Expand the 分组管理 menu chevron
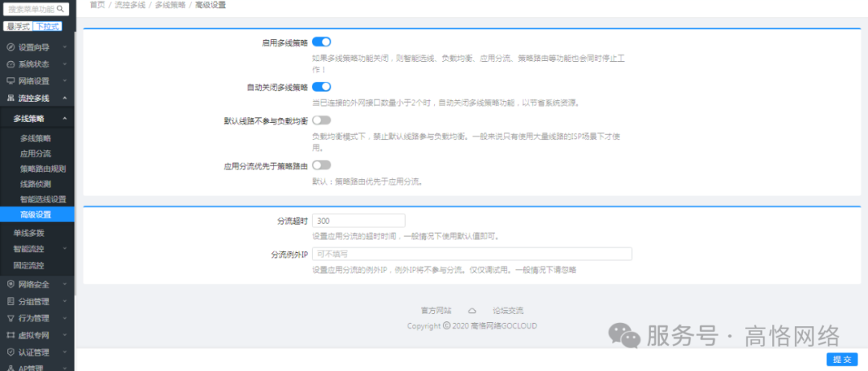Screen dimensions: 868x371 click(65, 301)
